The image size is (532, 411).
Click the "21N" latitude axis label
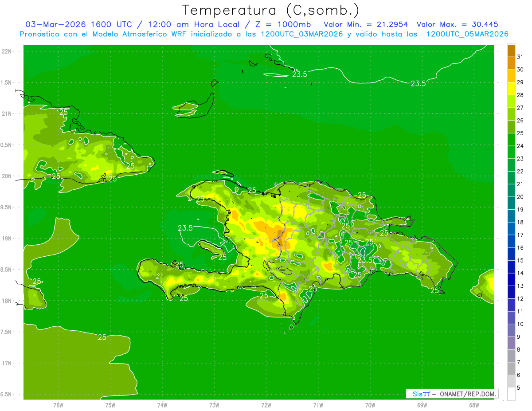pos(7,114)
